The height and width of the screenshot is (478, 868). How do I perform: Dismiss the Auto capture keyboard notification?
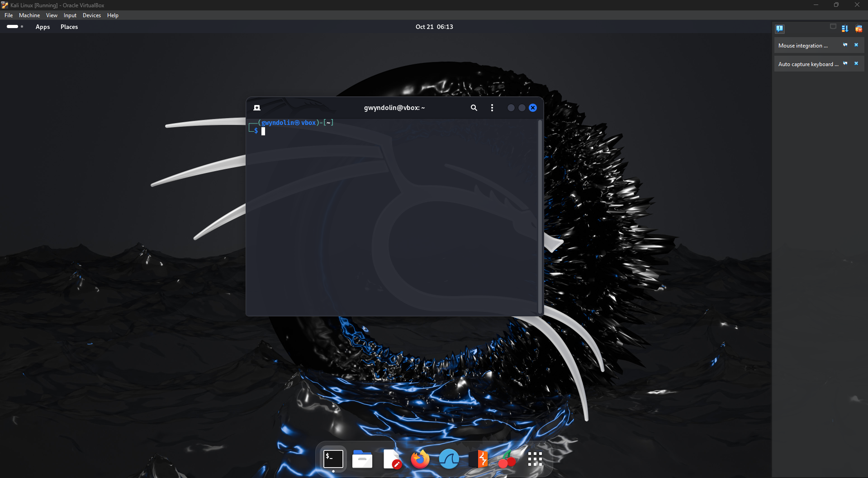(x=856, y=63)
